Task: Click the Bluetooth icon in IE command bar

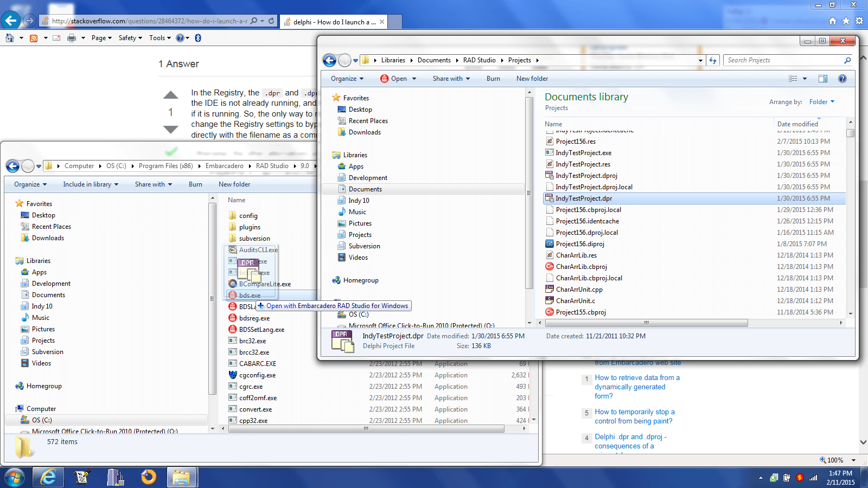Action: pos(198,38)
